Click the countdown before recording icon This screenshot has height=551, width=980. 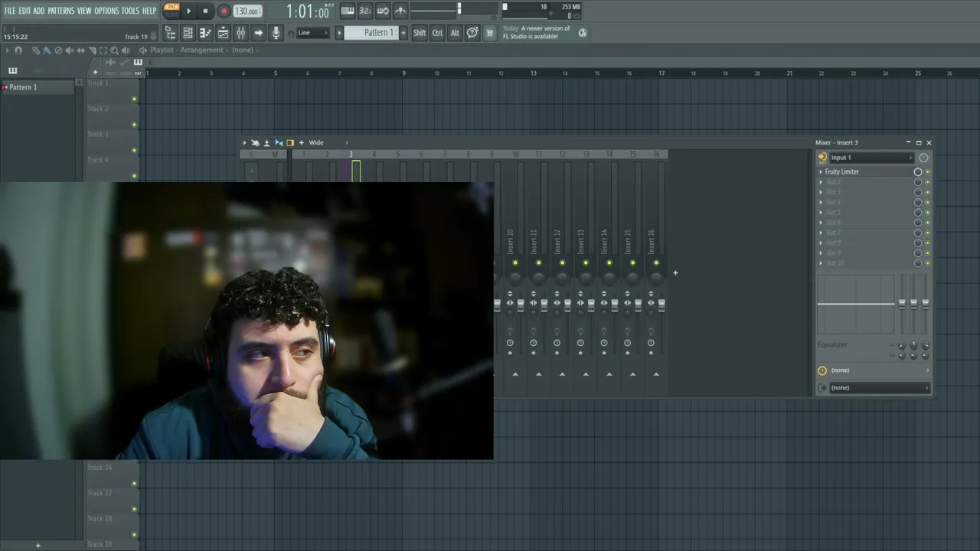point(365,11)
